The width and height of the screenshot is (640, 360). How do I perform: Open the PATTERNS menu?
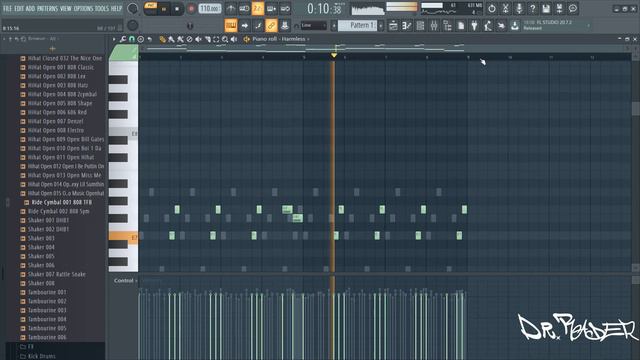[x=48, y=8]
